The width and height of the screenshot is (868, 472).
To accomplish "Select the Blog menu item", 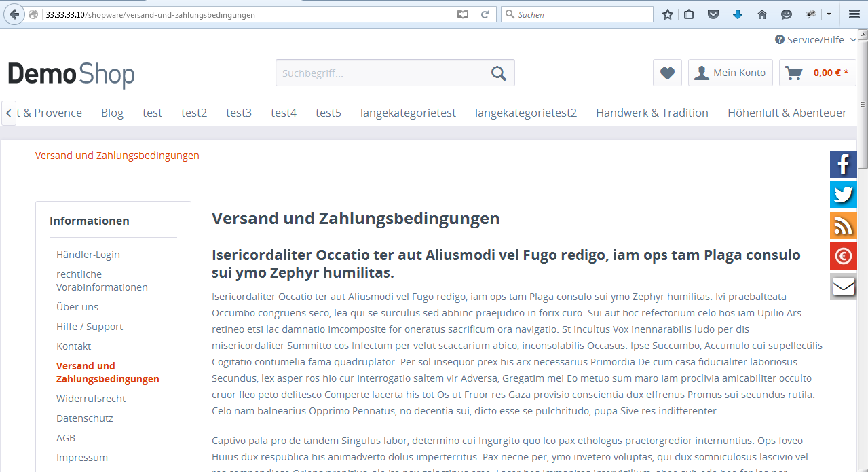I will point(112,113).
